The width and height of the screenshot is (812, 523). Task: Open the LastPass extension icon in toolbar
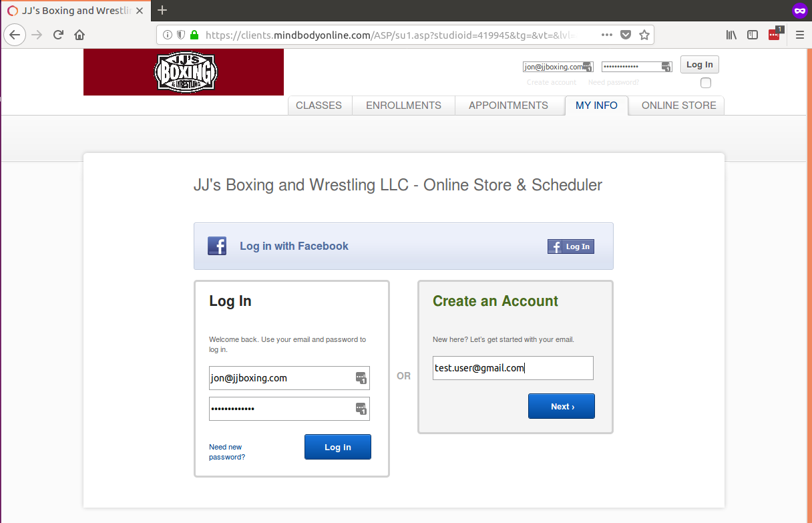[775, 35]
